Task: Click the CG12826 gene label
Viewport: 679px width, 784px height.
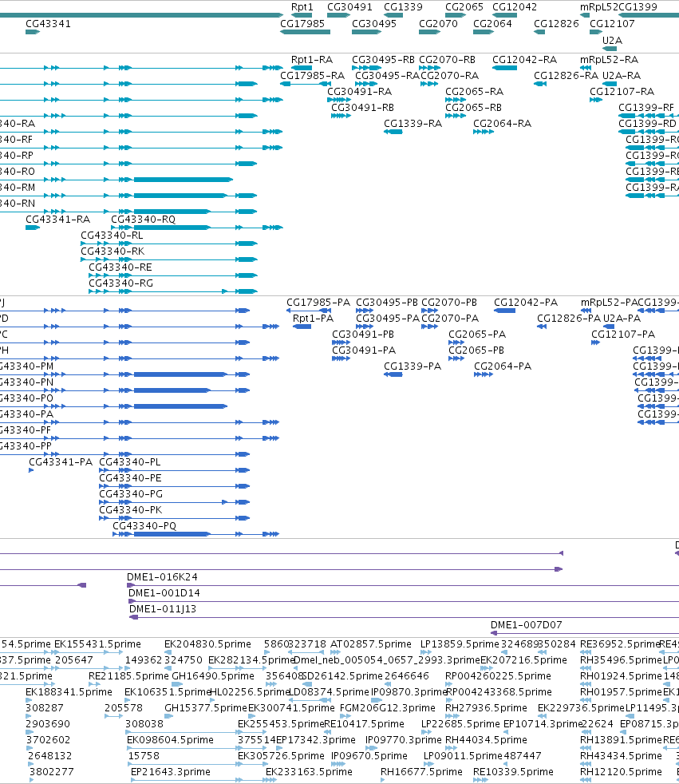Action: point(556,23)
